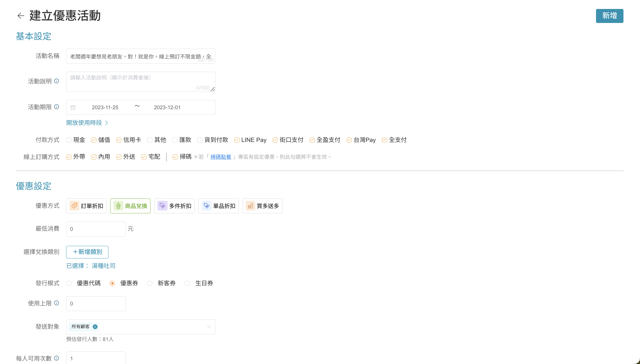The width and height of the screenshot is (640, 364).
Task: Uncheck the LINE Pay payment option
Action: (x=237, y=140)
